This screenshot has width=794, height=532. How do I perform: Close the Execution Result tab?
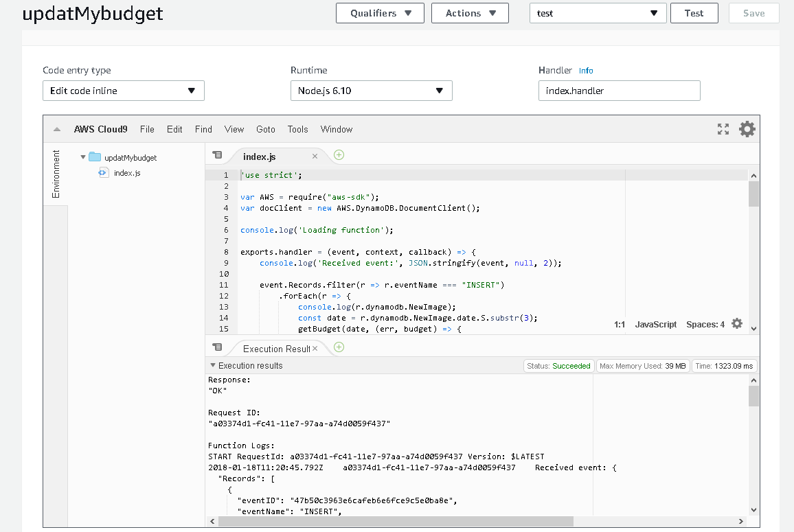(x=315, y=348)
